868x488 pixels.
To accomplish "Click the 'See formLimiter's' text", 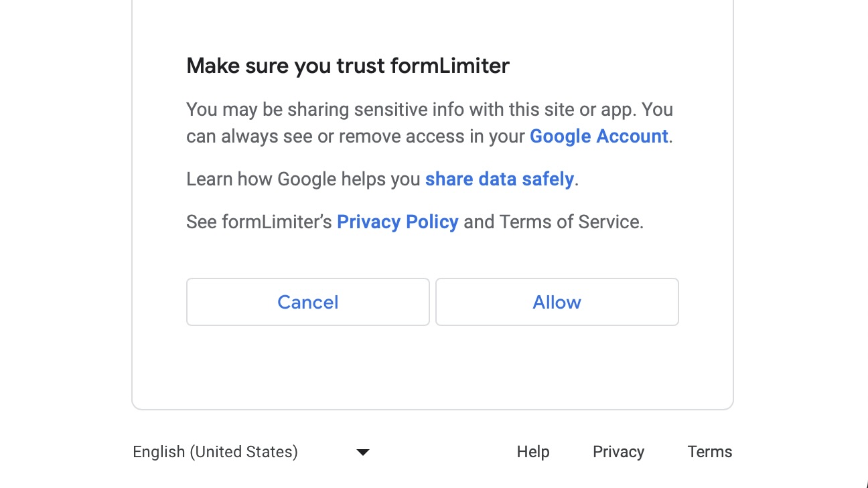I will click(x=259, y=222).
